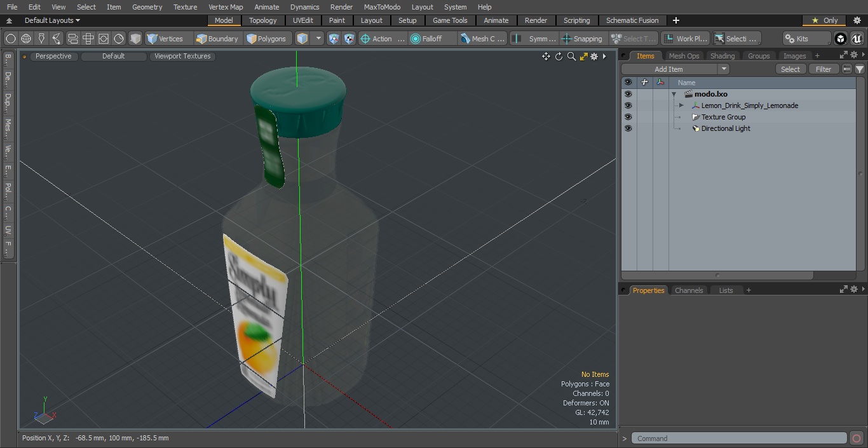Switch to Mesh Ops tab
This screenshot has height=448, width=868.
tap(684, 56)
